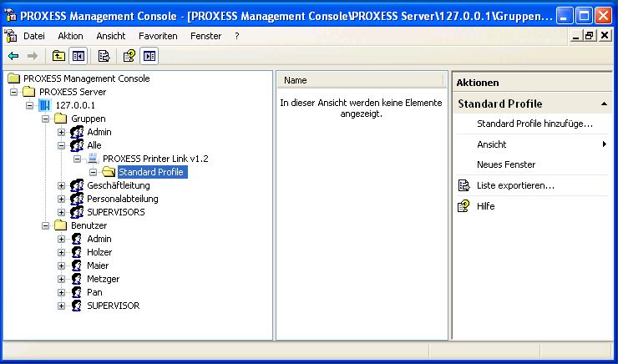Click the Pan user icon
This screenshot has width=618, height=364.
tap(77, 293)
